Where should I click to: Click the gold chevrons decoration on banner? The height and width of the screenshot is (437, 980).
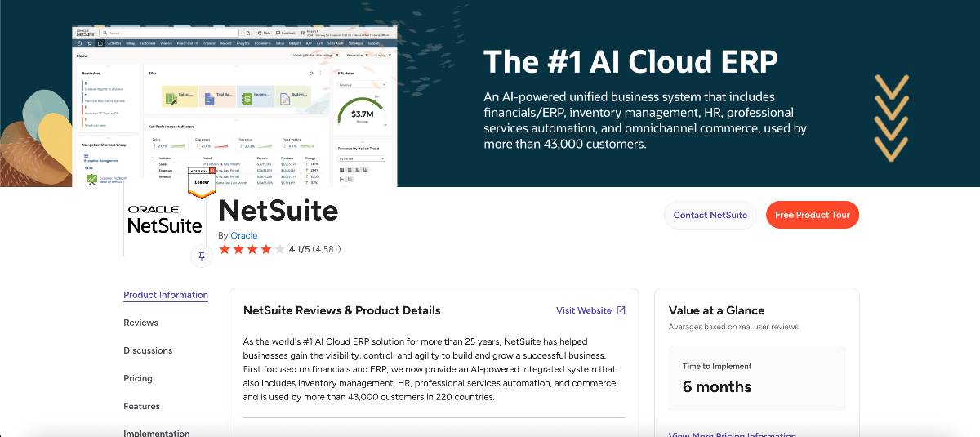pos(891,117)
